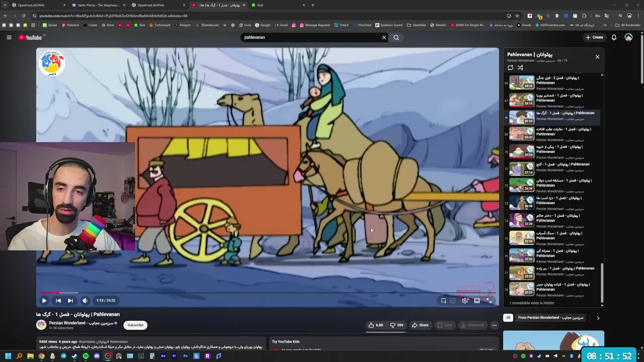Enter full screen mode
Image resolution: width=644 pixels, height=362 pixels.
(489, 301)
